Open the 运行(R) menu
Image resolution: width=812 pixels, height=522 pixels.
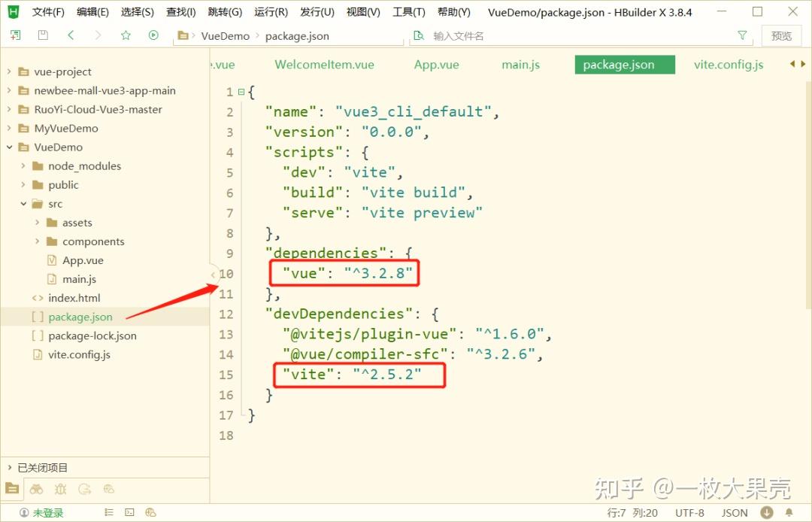point(271,11)
